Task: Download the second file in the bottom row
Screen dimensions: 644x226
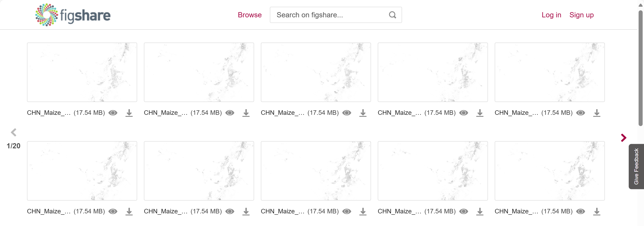Action: [246, 212]
